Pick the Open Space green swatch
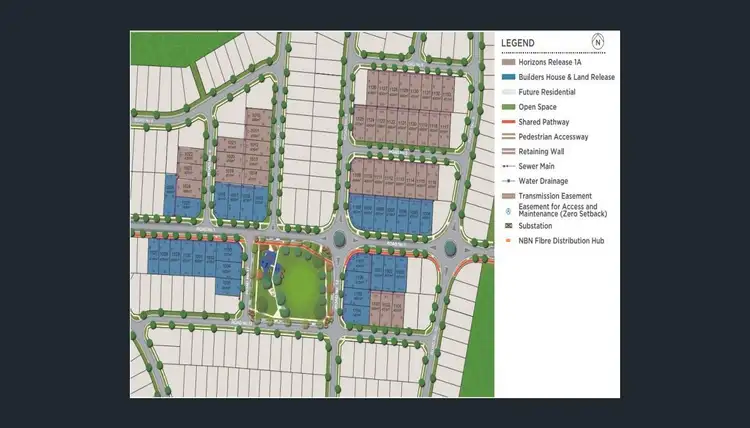 pyautogui.click(x=509, y=106)
